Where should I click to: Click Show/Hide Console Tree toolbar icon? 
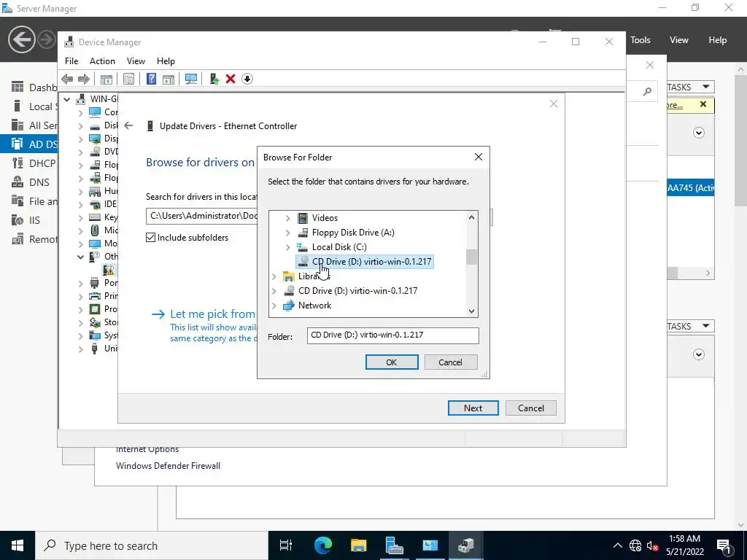(x=107, y=79)
